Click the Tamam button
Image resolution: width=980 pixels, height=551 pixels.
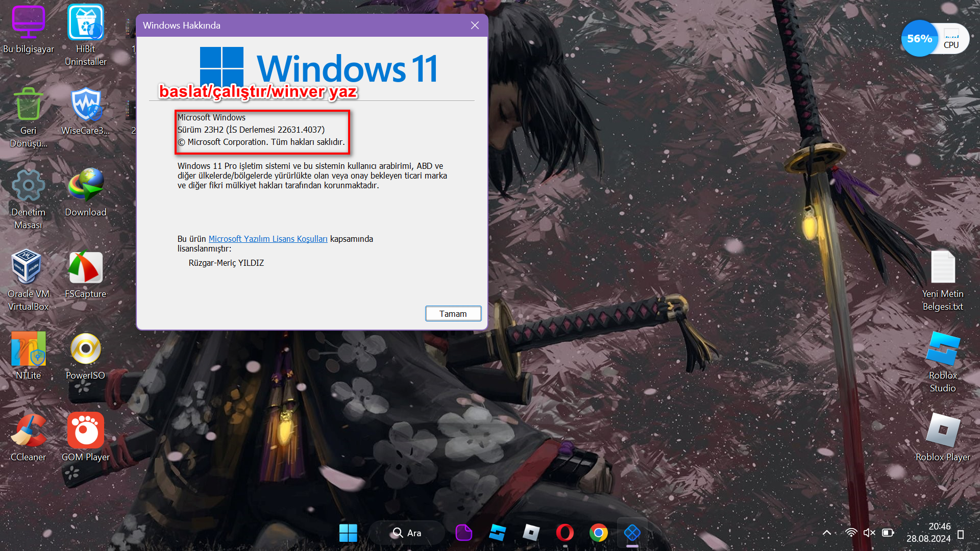click(x=453, y=314)
